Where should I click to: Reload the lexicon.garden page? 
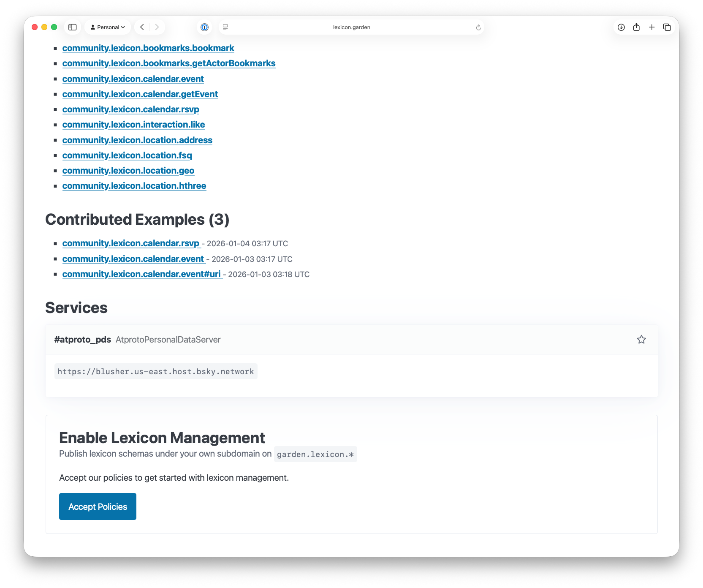tap(478, 27)
